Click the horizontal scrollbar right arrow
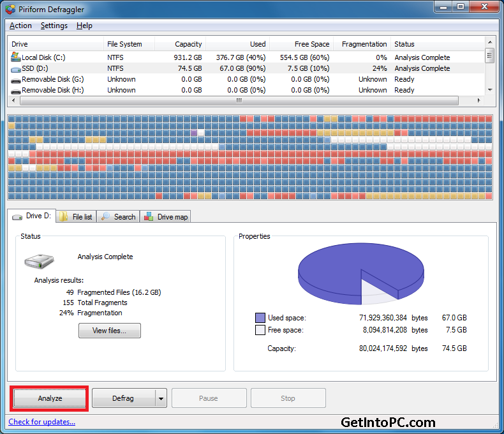This screenshot has width=504, height=434. pyautogui.click(x=478, y=100)
